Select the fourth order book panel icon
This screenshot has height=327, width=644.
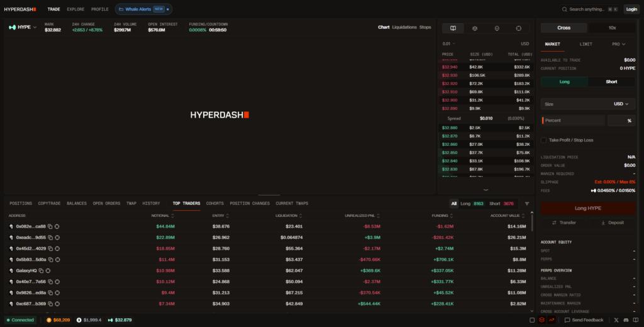[519, 28]
